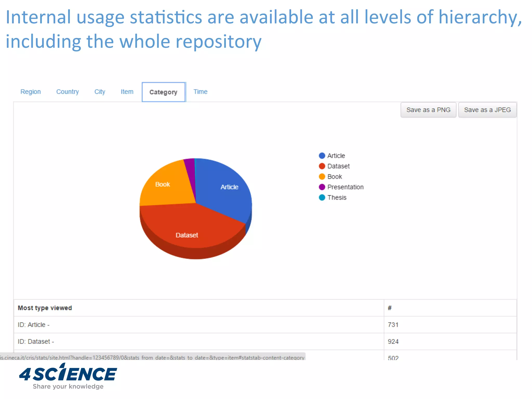Click the active Category tab

click(x=164, y=92)
